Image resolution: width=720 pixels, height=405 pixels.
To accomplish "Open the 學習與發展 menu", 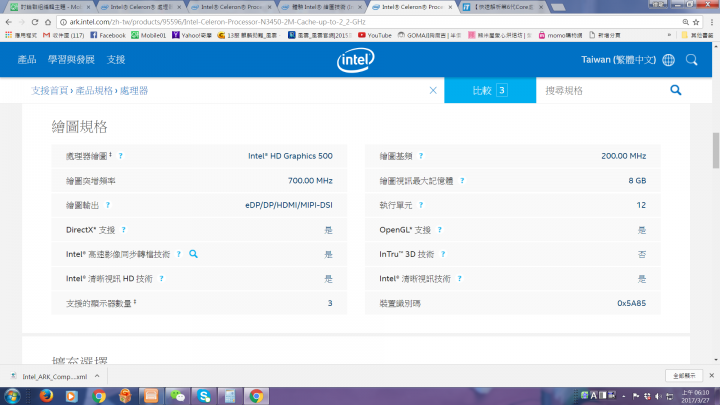I will click(x=71, y=60).
